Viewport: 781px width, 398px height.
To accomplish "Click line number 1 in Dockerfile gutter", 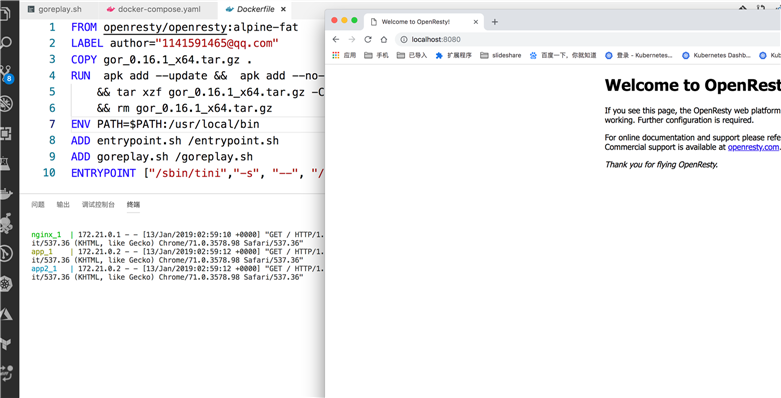I will click(x=52, y=27).
